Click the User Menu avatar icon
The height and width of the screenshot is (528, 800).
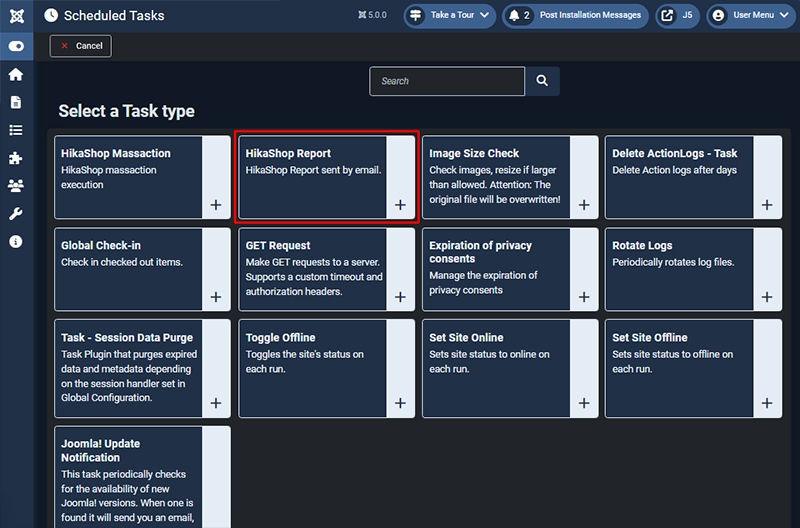click(x=718, y=15)
